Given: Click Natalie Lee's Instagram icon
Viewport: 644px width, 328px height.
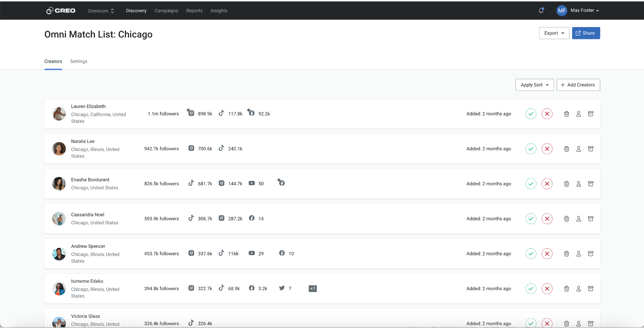Looking at the screenshot, I should [191, 148].
